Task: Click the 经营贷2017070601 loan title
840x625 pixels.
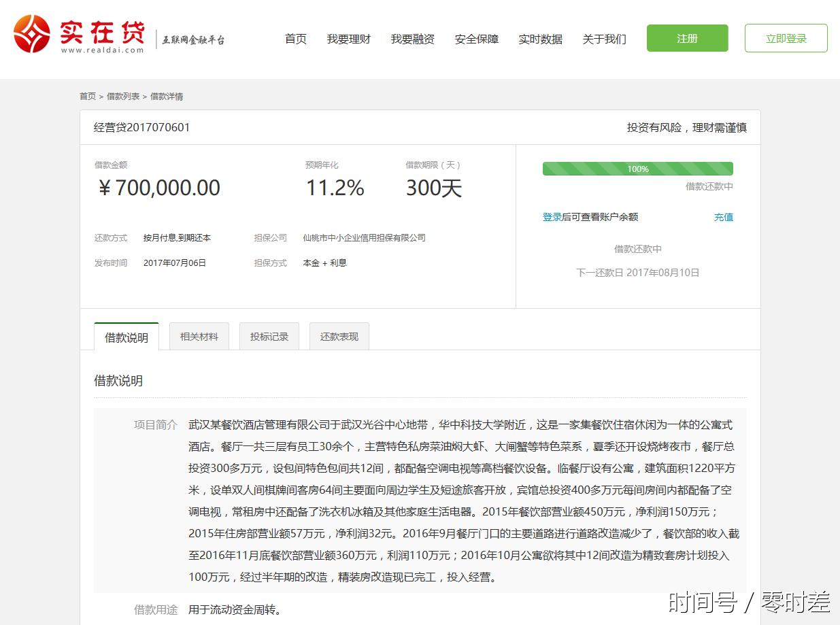Action: click(x=141, y=127)
